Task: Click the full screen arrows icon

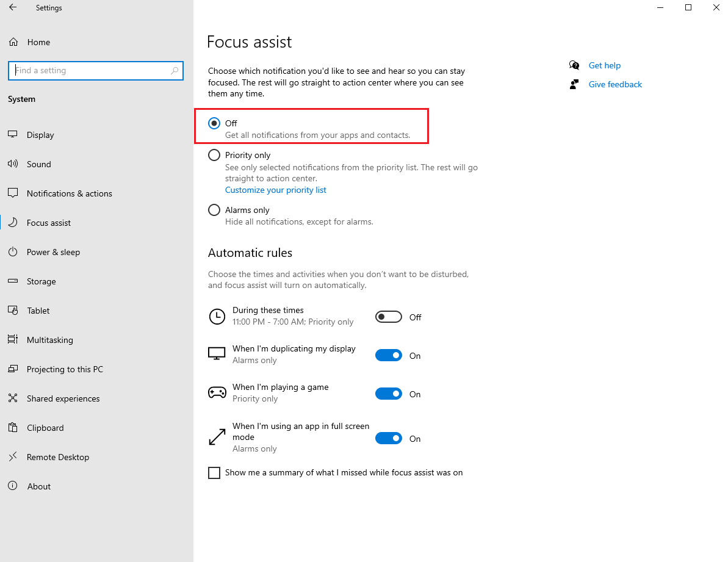Action: point(217,437)
